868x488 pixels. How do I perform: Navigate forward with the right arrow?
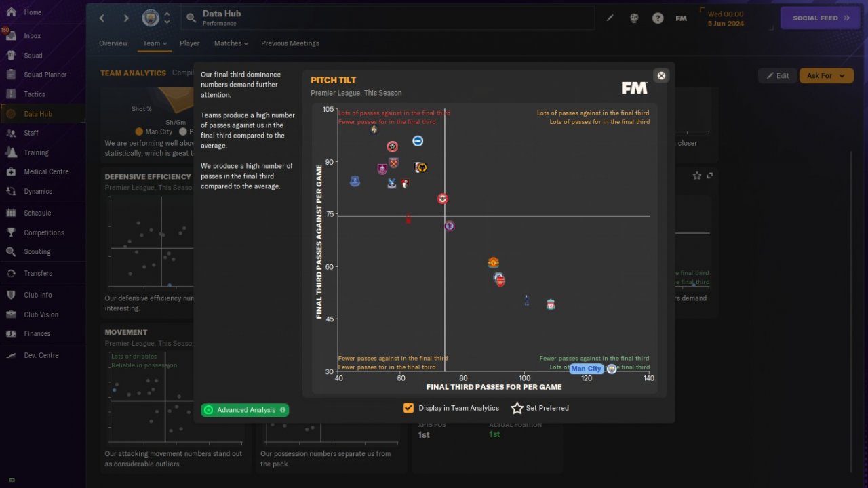(126, 18)
